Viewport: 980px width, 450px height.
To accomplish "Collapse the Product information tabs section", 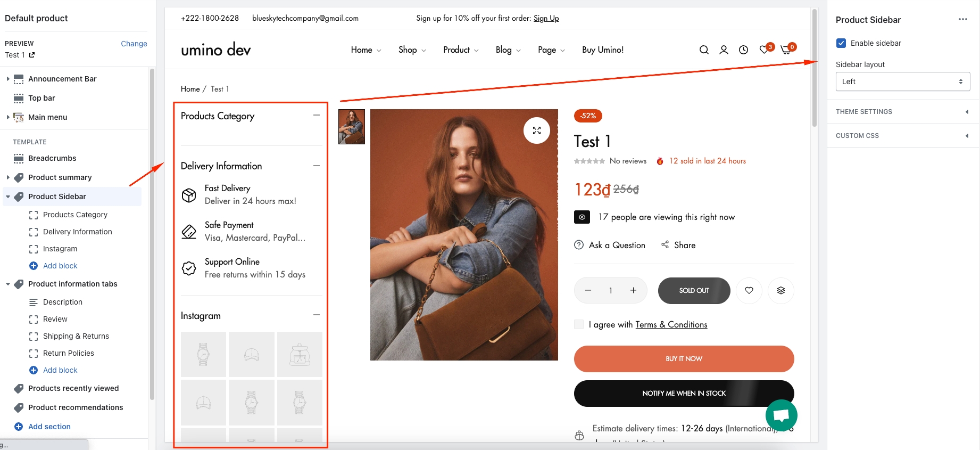I will tap(8, 284).
